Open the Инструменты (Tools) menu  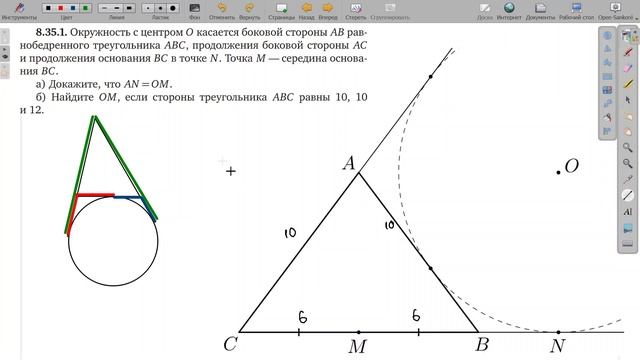click(x=19, y=11)
